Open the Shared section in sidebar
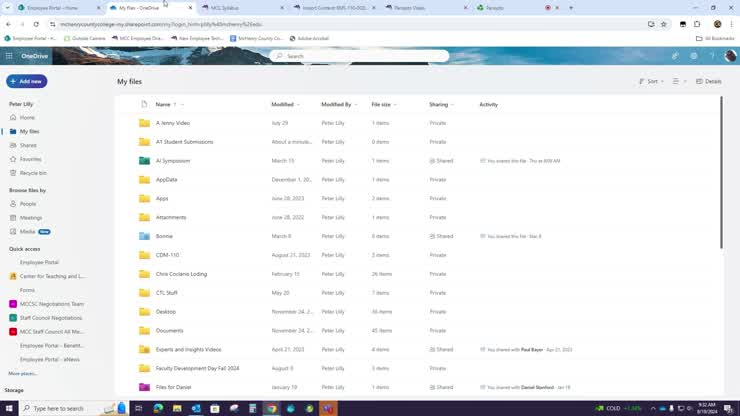Screen dimensions: 740x416 28,145
